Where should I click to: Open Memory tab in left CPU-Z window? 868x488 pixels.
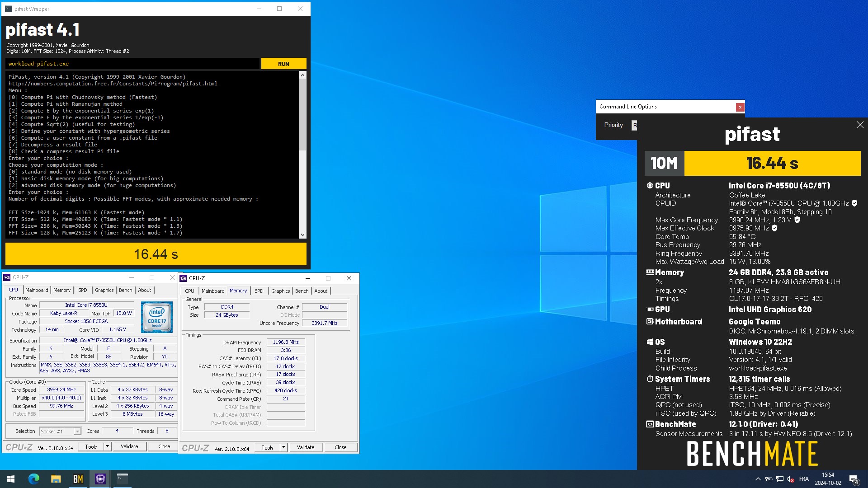pos(62,290)
